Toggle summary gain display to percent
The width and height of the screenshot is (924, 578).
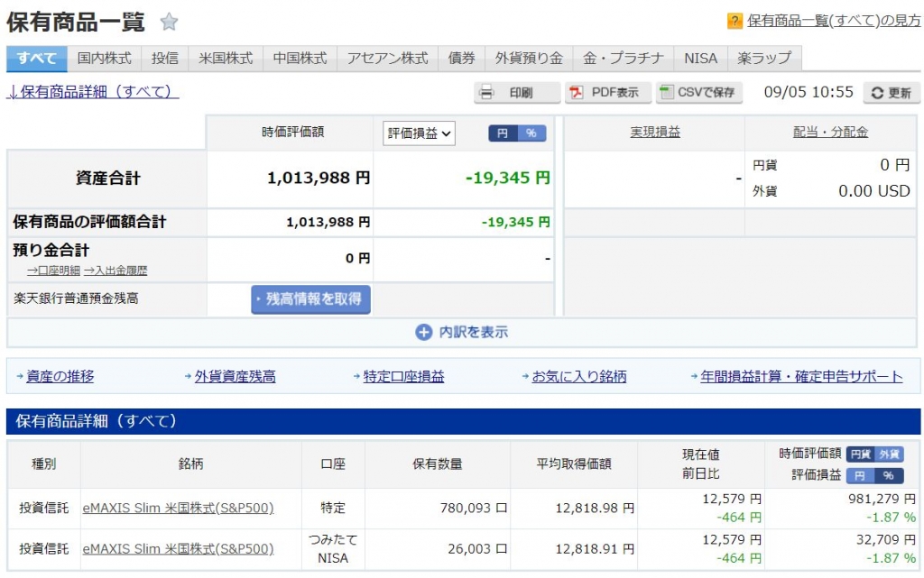[x=531, y=133]
